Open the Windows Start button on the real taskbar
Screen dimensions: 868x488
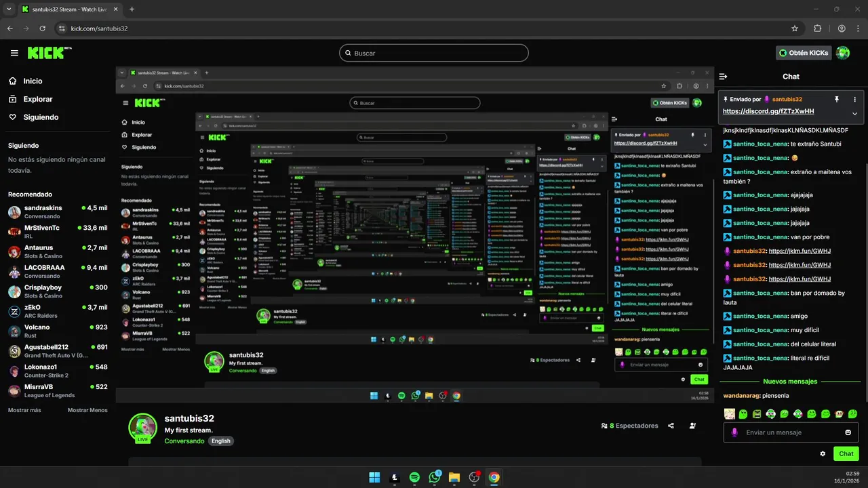tap(374, 477)
